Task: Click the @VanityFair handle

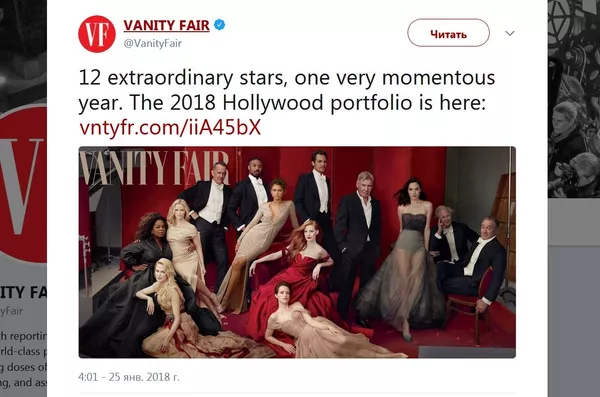Action: [153, 43]
